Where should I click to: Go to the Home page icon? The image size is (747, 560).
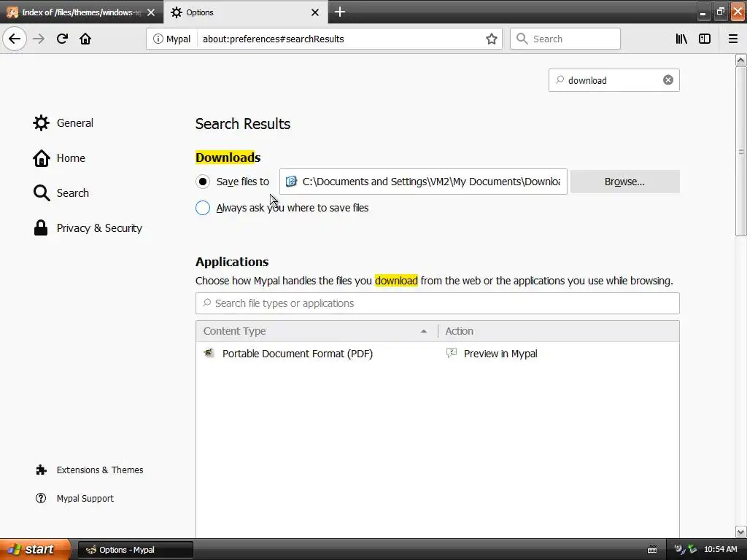coord(85,39)
